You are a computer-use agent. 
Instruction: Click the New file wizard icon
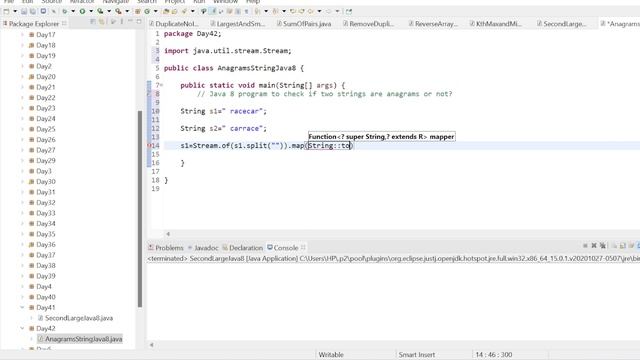(7, 11)
